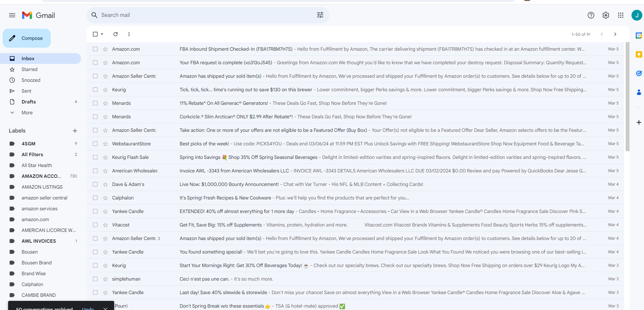644x310 pixels.
Task: Open the AMAZON LISTINGS label
Action: coord(41,187)
